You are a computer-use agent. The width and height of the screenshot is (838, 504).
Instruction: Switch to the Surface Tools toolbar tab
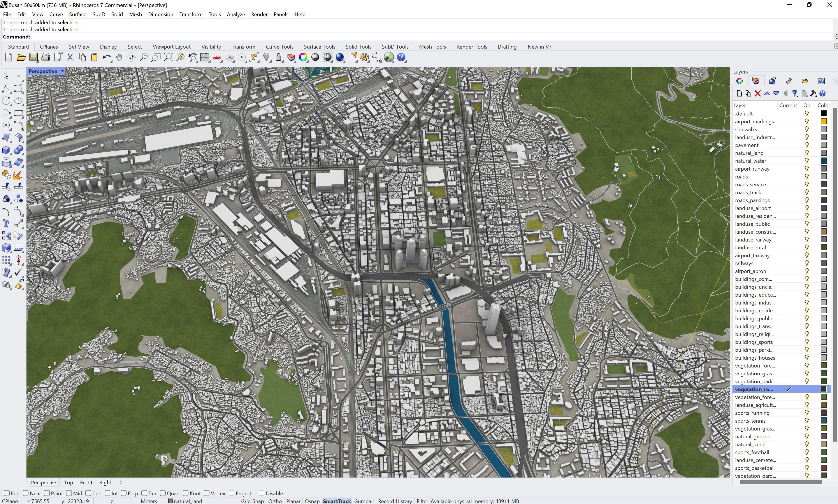pyautogui.click(x=319, y=47)
